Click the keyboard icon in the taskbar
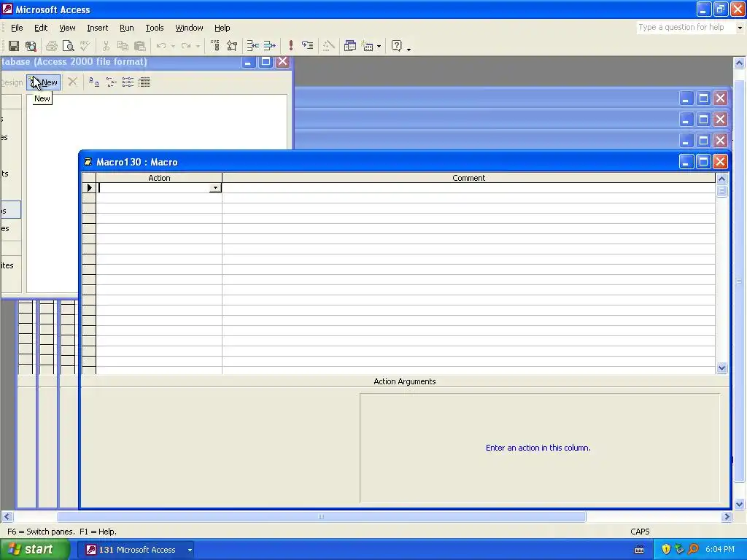 coord(639,550)
